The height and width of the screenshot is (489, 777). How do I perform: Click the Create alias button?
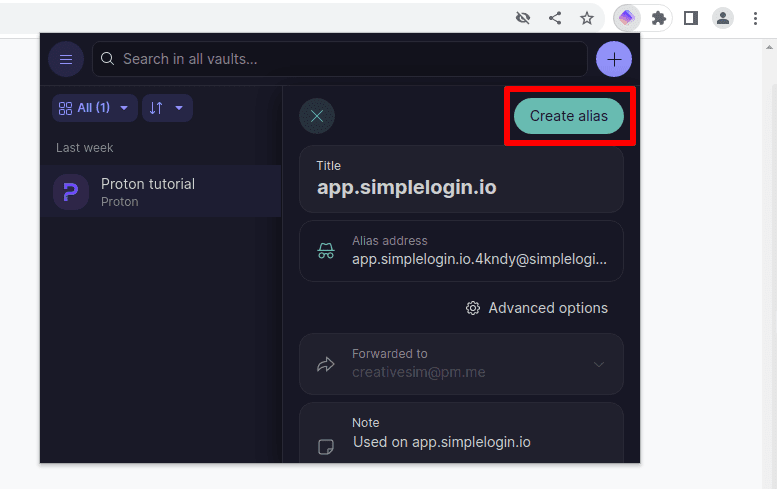point(568,116)
